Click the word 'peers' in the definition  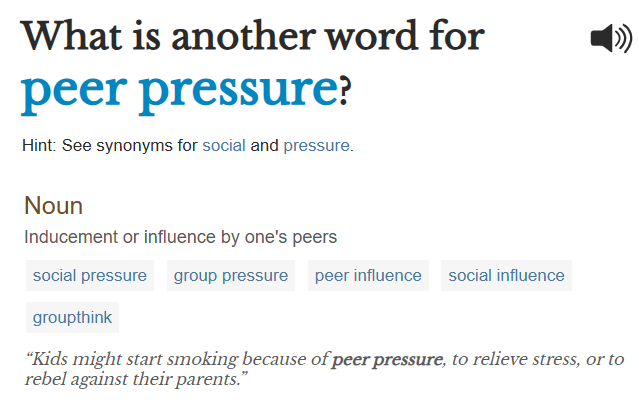316,238
